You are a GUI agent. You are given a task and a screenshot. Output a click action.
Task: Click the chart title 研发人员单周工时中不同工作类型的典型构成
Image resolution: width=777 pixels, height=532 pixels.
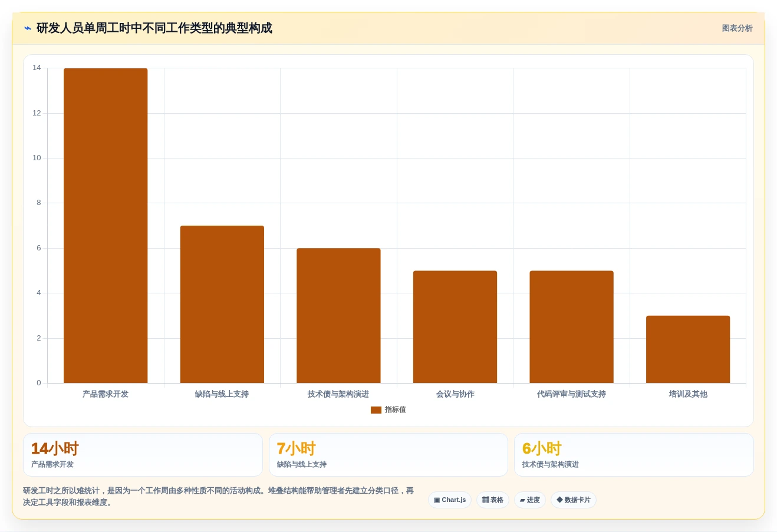tap(154, 28)
